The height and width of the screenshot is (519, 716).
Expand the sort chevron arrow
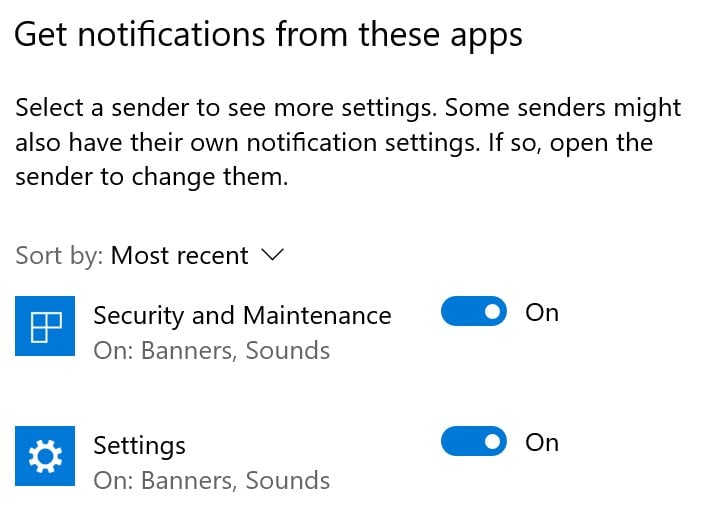click(x=272, y=256)
